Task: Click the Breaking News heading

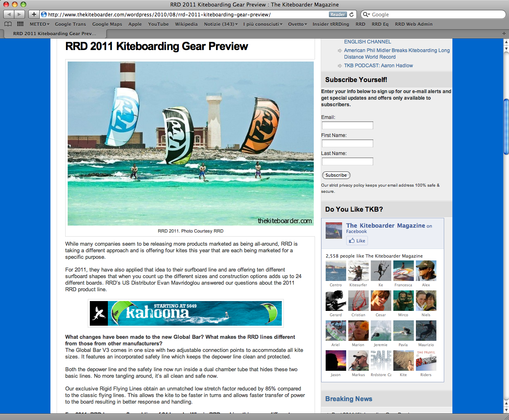Action: pyautogui.click(x=349, y=399)
